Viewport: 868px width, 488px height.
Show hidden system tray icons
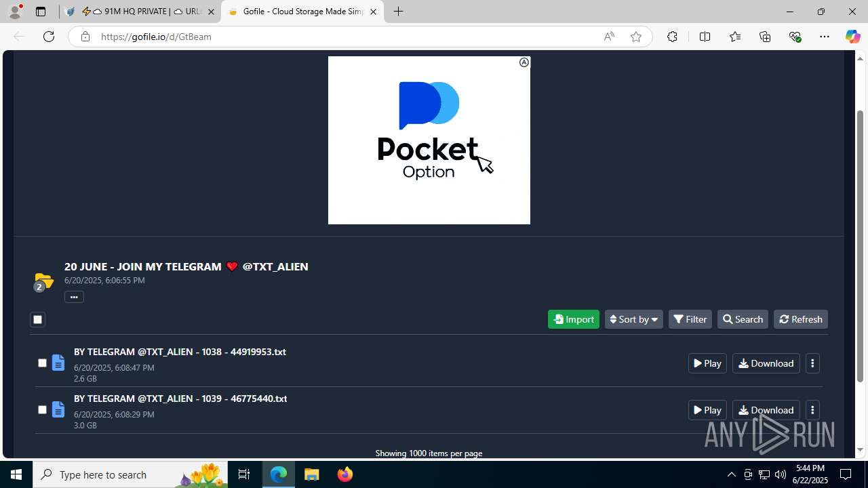tap(731, 474)
